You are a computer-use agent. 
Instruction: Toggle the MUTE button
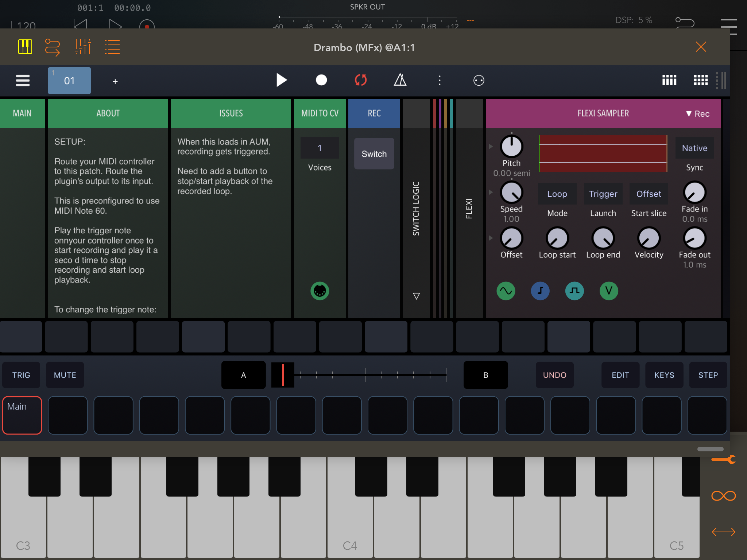(65, 375)
